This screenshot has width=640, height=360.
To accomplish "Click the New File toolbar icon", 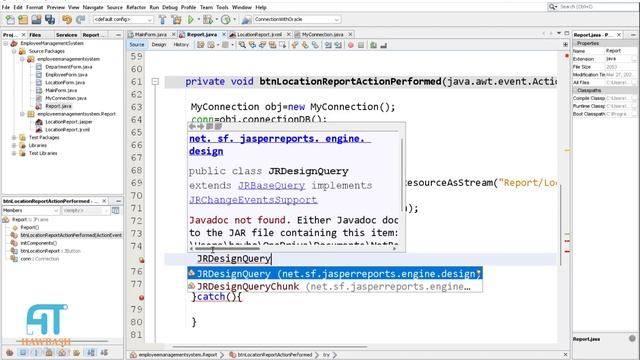I will coord(10,19).
